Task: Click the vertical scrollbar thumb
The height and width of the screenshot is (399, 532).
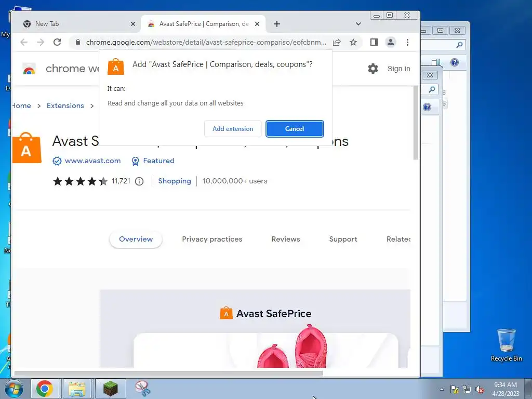Action: 416,122
